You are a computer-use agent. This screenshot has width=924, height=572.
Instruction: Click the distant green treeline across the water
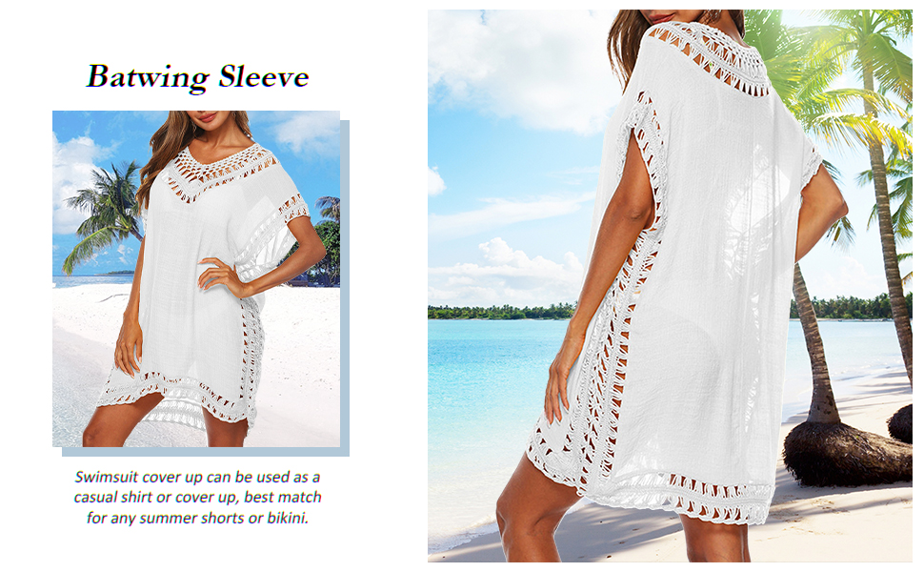[501, 312]
